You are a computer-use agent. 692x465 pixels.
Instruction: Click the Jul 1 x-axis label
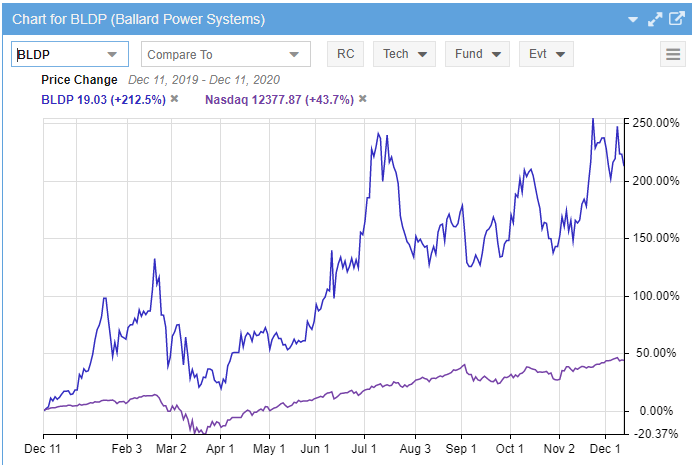point(364,449)
